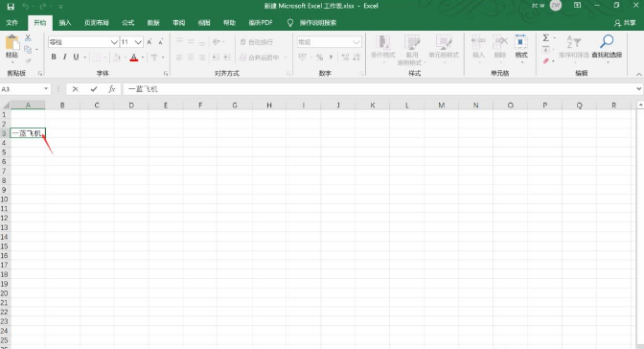Click the Format Painter brush icon
The image size is (644, 349).
pos(28,60)
